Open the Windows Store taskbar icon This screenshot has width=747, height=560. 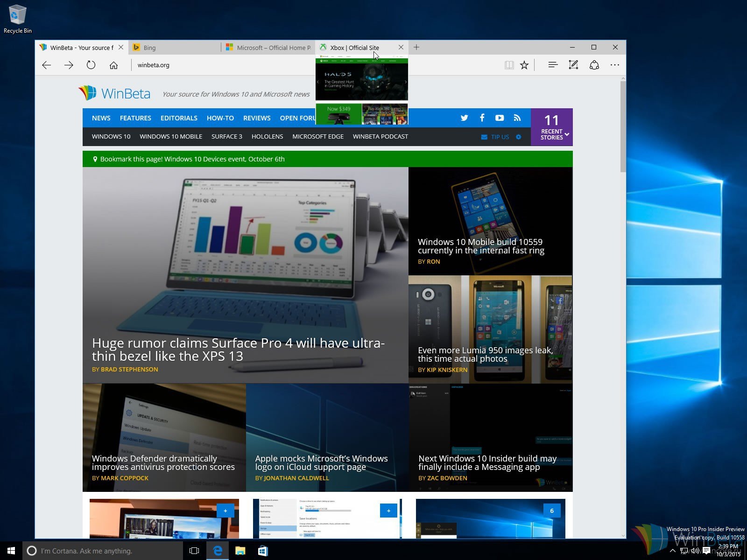point(263,551)
